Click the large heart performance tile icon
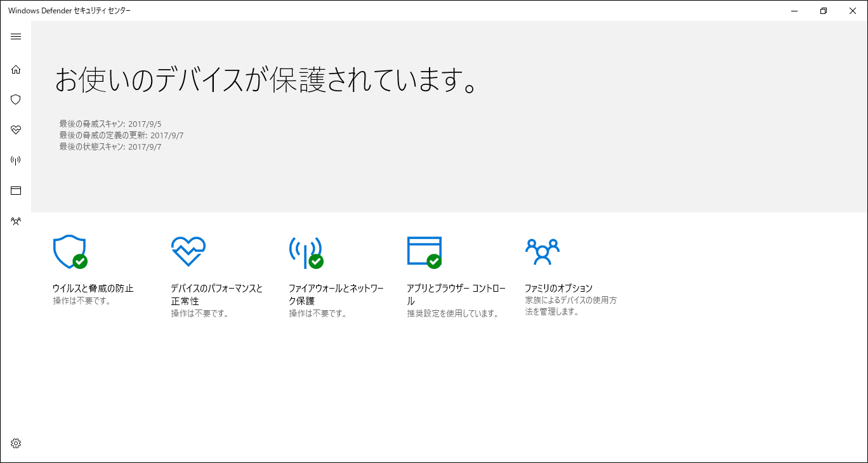This screenshot has width=868, height=463. [188, 252]
